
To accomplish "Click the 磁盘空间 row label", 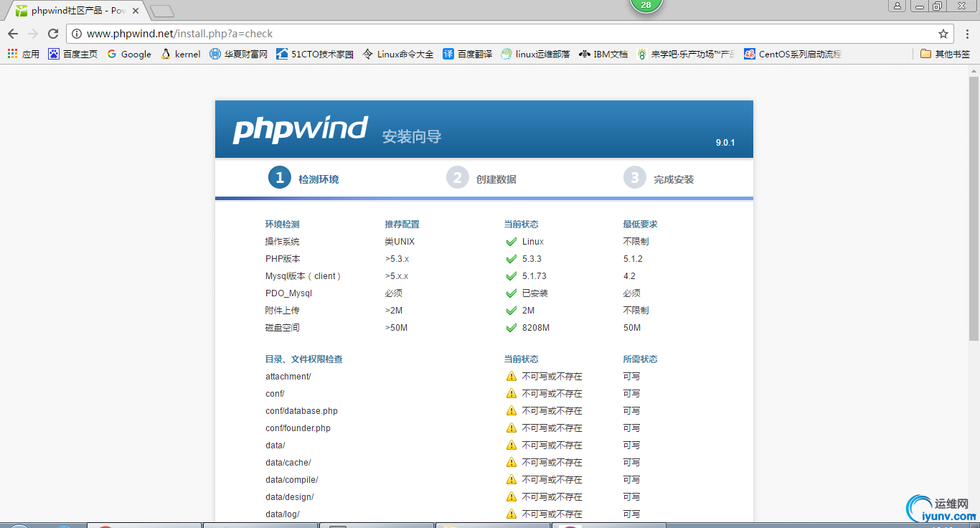I will point(282,328).
